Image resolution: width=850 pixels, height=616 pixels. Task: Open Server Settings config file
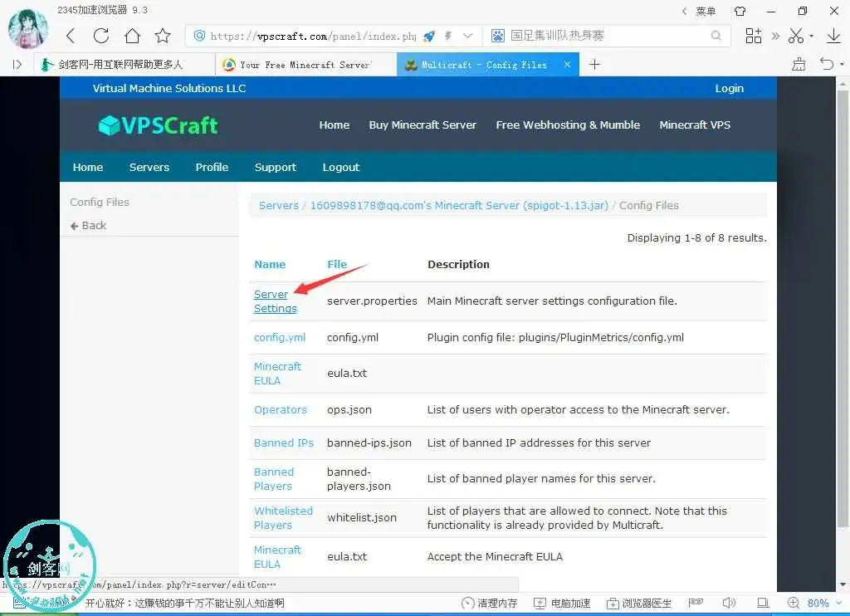[275, 301]
